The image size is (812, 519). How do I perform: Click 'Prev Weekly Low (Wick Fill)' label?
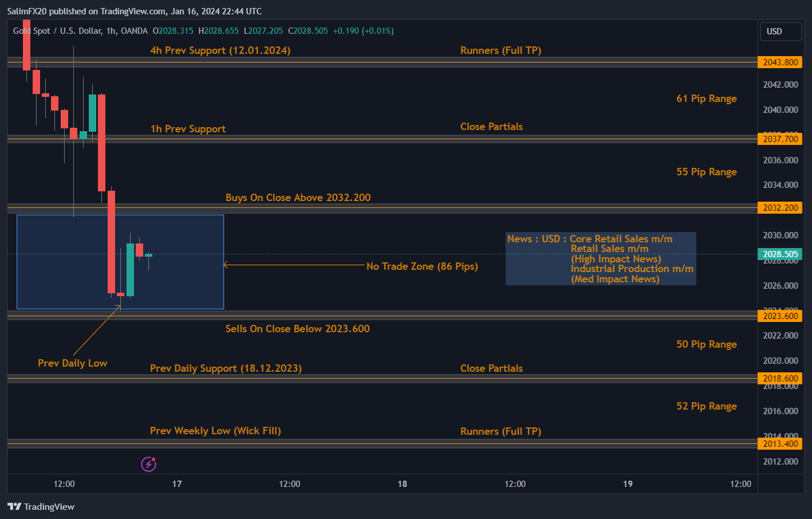tap(215, 431)
